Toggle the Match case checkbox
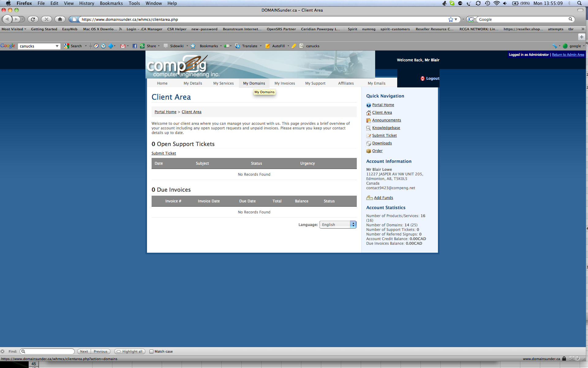Image resolution: width=588 pixels, height=368 pixels. (151, 351)
